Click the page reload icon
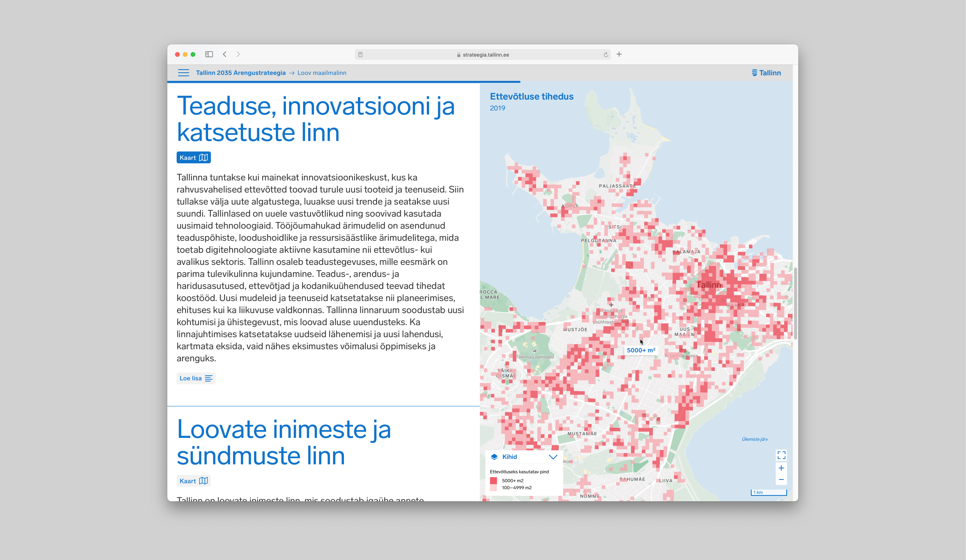The image size is (966, 560). point(605,55)
